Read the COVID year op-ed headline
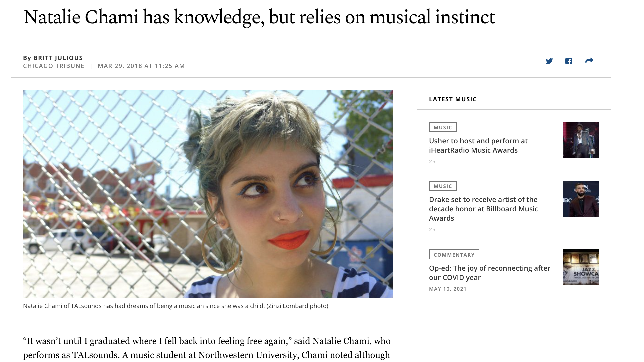This screenshot has width=644, height=362. pyautogui.click(x=489, y=273)
